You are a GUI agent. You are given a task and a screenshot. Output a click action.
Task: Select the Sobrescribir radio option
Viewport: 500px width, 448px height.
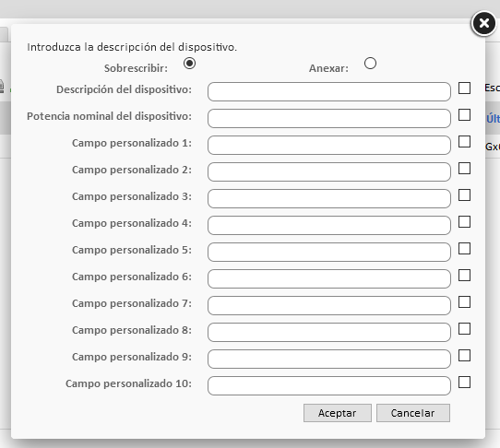tap(189, 63)
